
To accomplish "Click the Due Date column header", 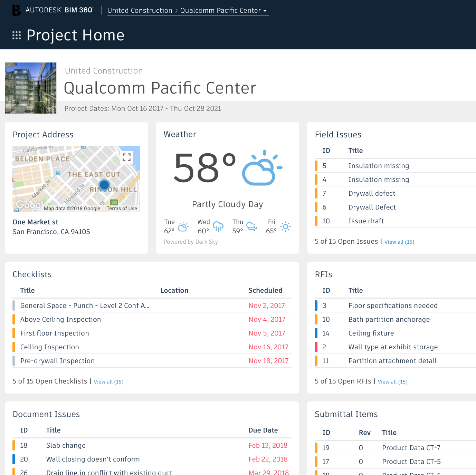I will [263, 430].
